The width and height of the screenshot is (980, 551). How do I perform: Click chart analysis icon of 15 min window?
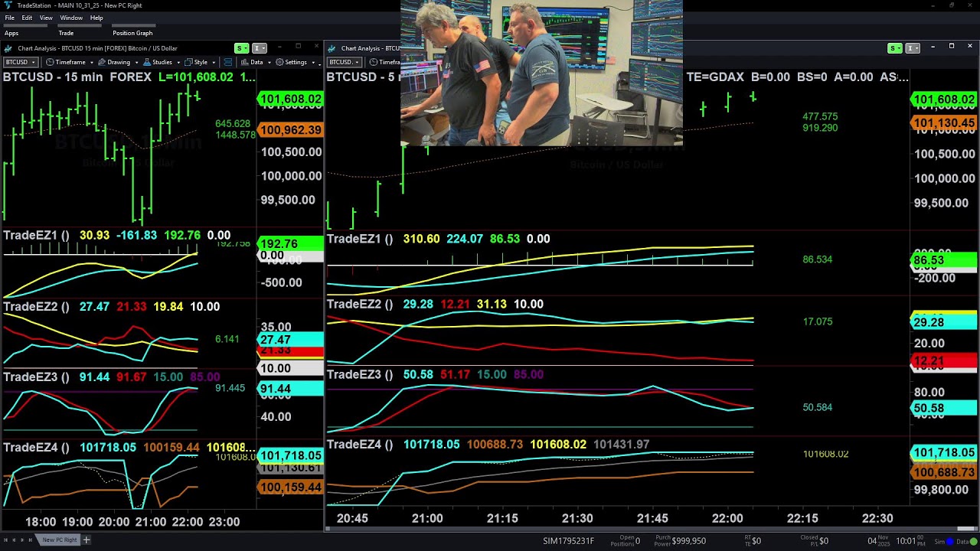pyautogui.click(x=8, y=48)
